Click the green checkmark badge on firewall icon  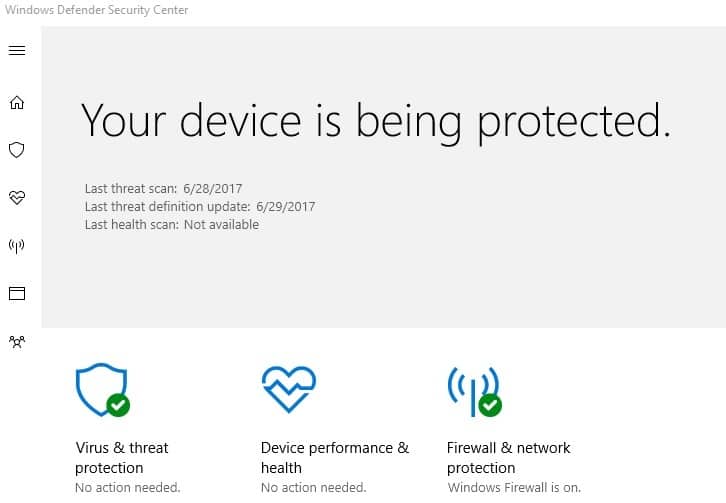click(x=490, y=405)
